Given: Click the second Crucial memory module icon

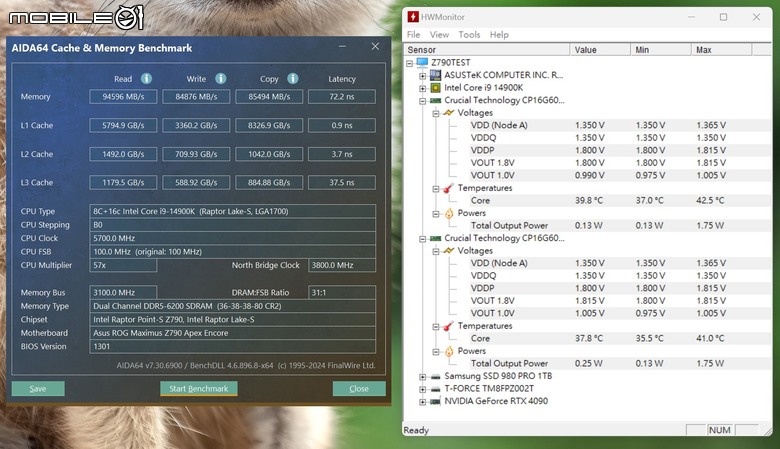Looking at the screenshot, I should click(435, 238).
